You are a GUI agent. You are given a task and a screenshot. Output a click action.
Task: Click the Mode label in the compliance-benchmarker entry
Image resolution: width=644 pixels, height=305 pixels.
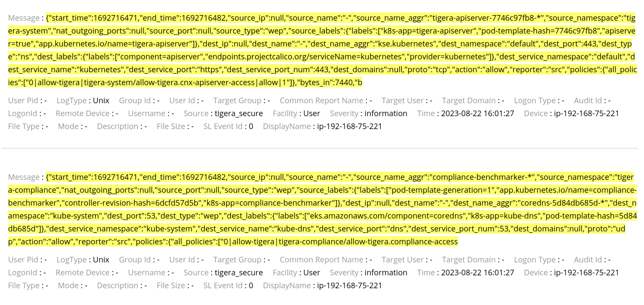tap(68, 286)
